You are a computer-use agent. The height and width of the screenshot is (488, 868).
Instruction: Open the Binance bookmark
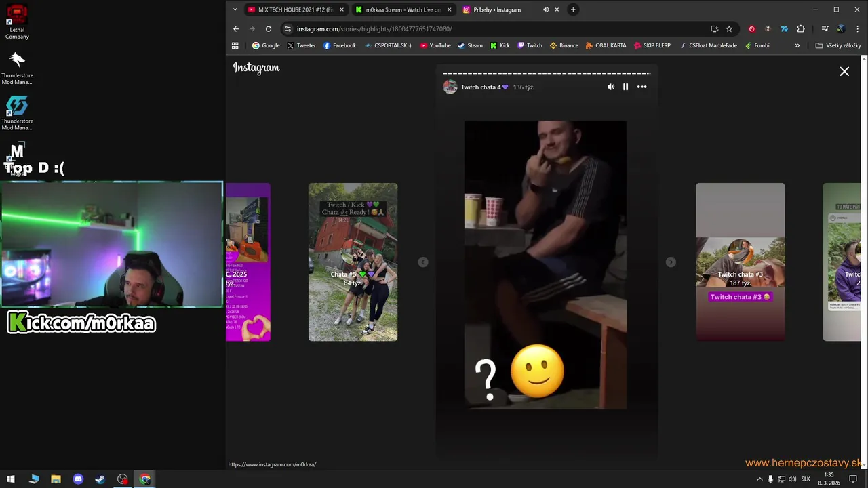click(564, 45)
